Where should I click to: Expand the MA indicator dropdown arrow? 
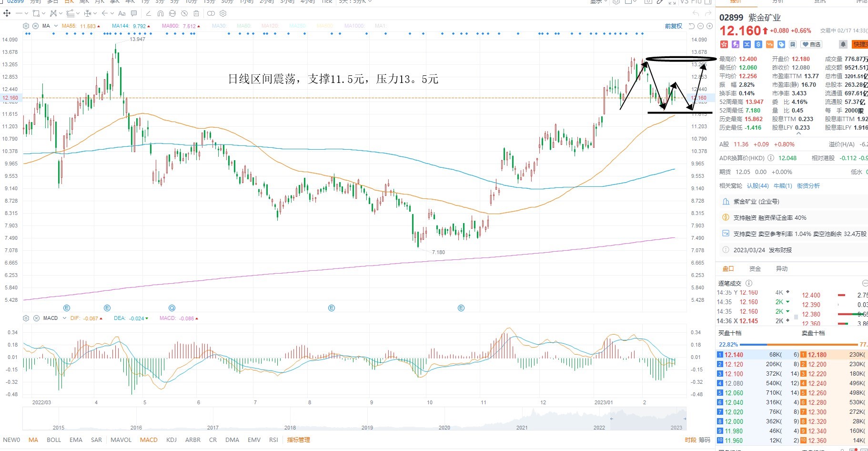[x=56, y=26]
